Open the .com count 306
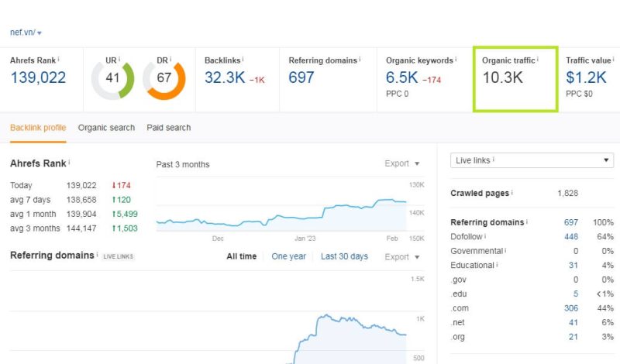The width and height of the screenshot is (620, 364). click(x=571, y=308)
